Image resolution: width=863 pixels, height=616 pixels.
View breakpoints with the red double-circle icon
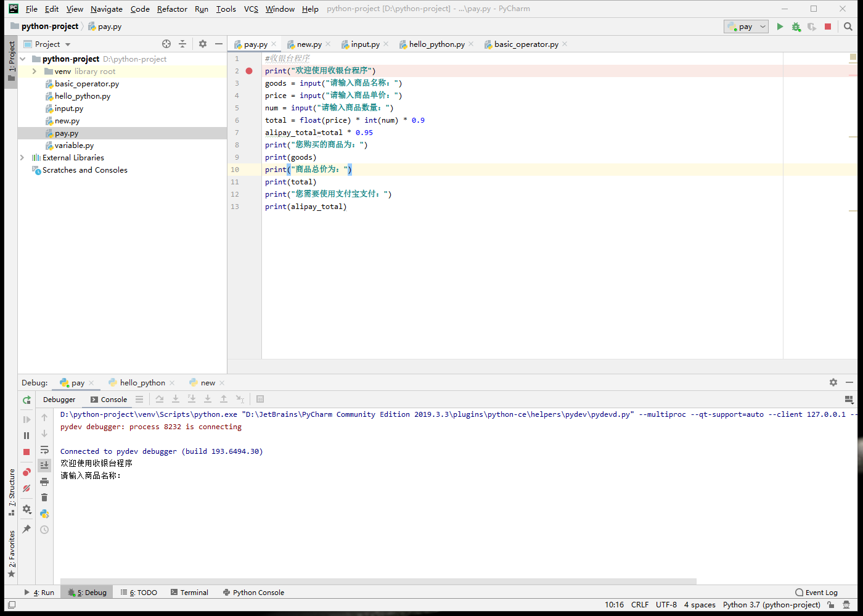27,472
